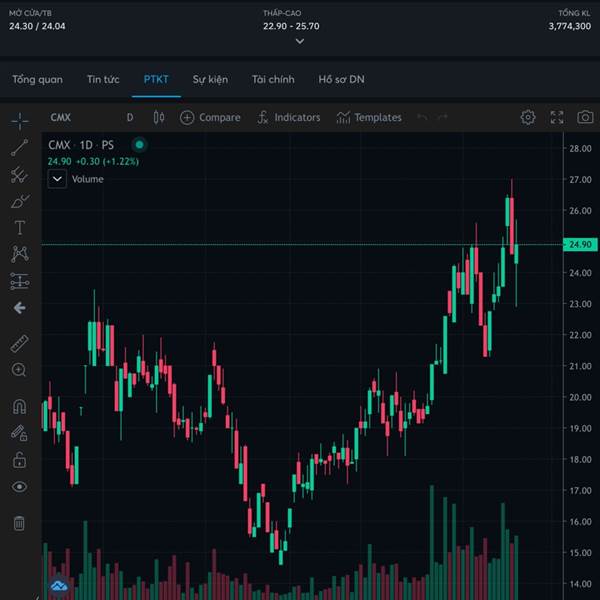This screenshot has width=600, height=600.
Task: Toggle stay in drawing mode
Action: click(x=19, y=433)
